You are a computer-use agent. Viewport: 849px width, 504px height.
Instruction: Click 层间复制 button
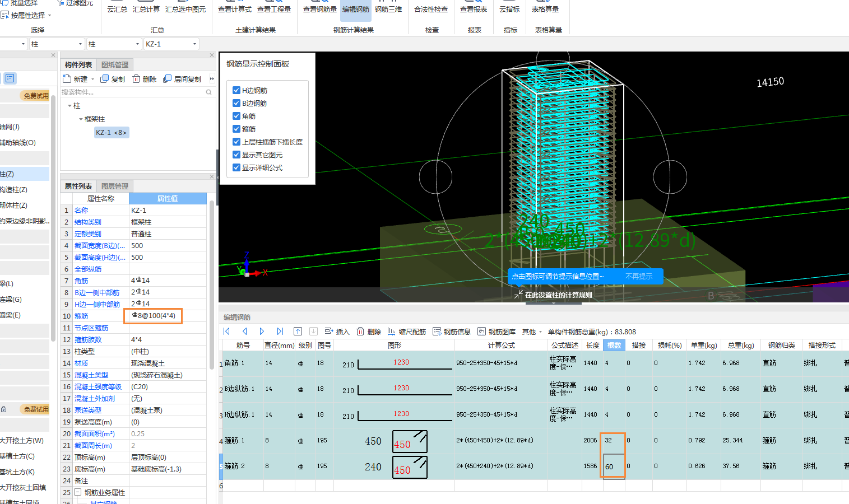[182, 79]
